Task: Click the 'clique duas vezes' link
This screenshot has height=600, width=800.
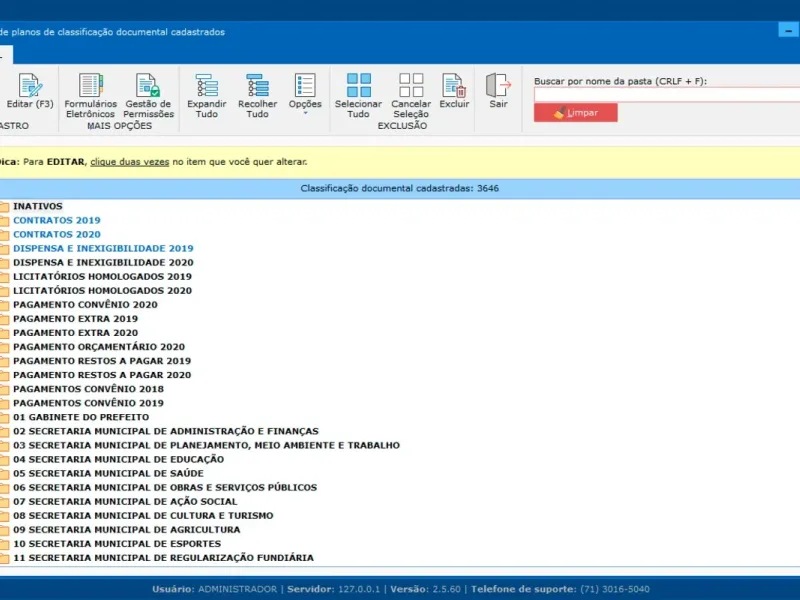Action: click(129, 161)
